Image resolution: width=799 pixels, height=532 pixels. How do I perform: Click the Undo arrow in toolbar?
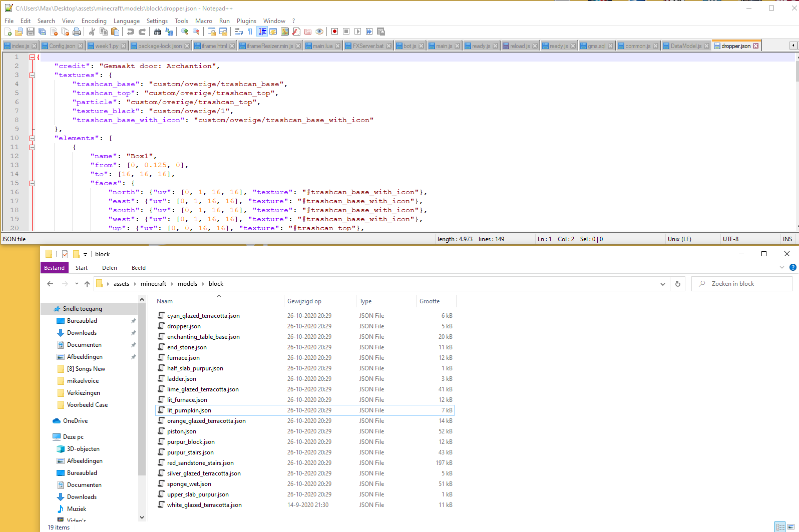131,32
